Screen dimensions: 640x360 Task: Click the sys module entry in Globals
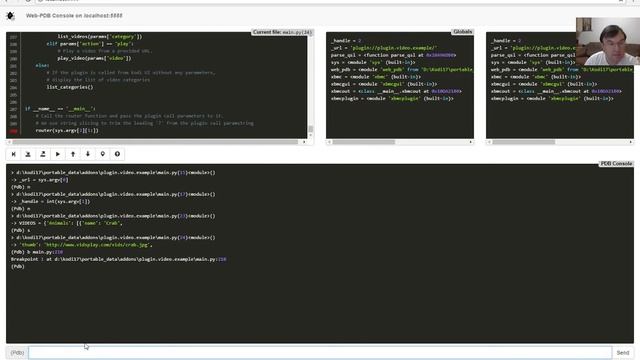(373, 62)
